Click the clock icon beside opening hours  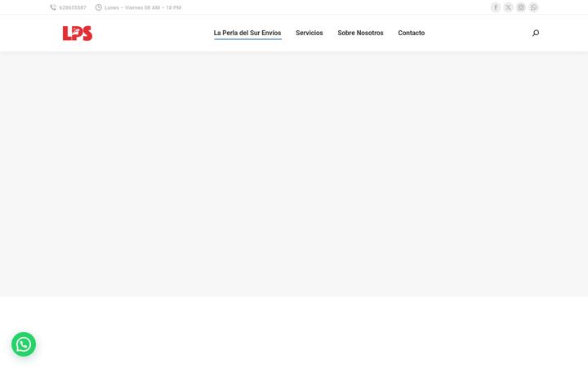pos(98,7)
